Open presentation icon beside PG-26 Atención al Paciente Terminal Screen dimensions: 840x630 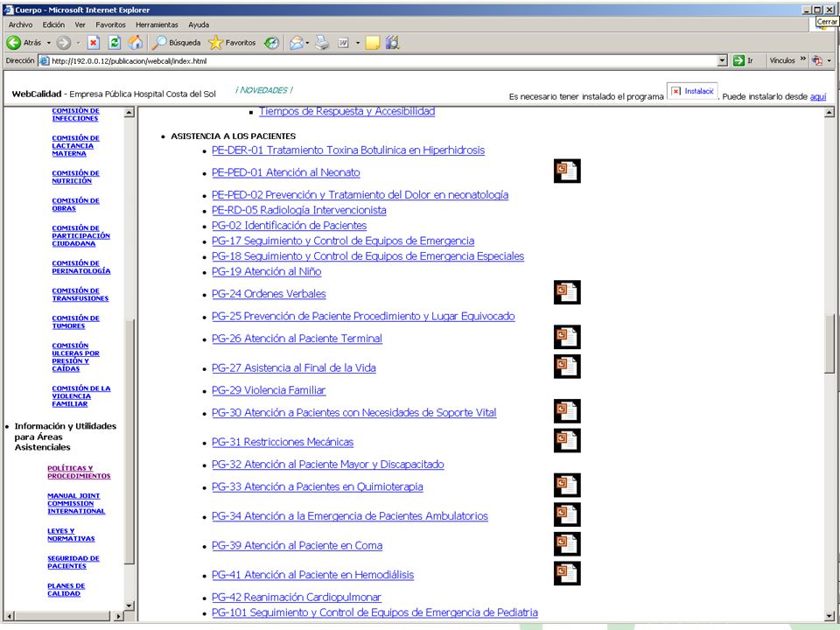coord(567,337)
